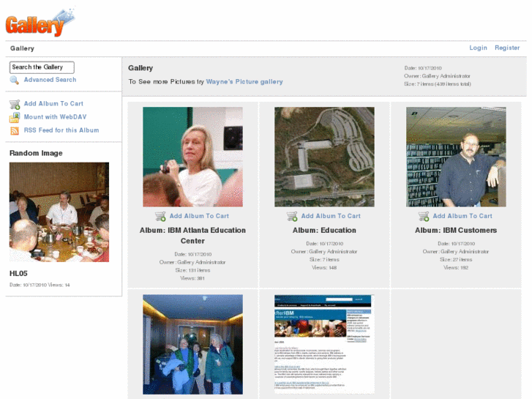
Task: Click the Size: 131 items text
Action: tap(192, 270)
